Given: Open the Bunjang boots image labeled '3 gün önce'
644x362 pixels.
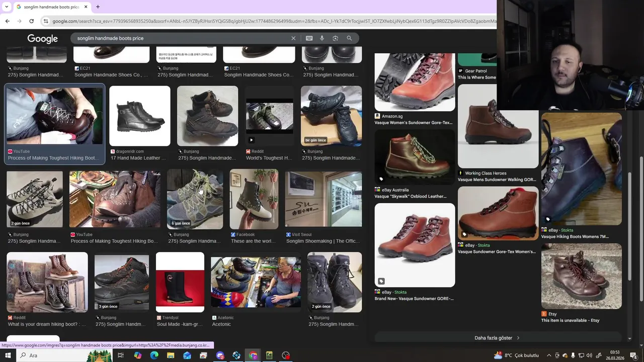Looking at the screenshot, I should click(x=122, y=282).
